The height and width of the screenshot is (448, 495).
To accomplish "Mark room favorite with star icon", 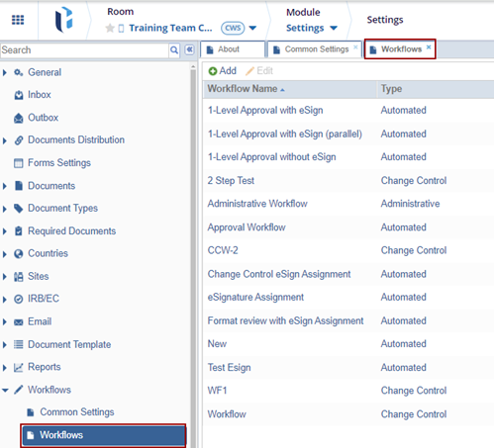I will point(110,28).
